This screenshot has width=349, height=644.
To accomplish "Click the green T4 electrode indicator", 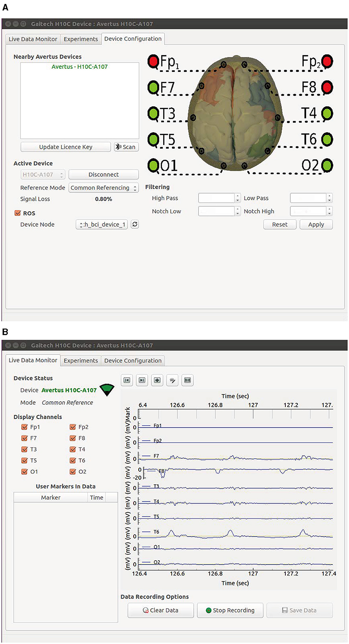I will coord(327,113).
